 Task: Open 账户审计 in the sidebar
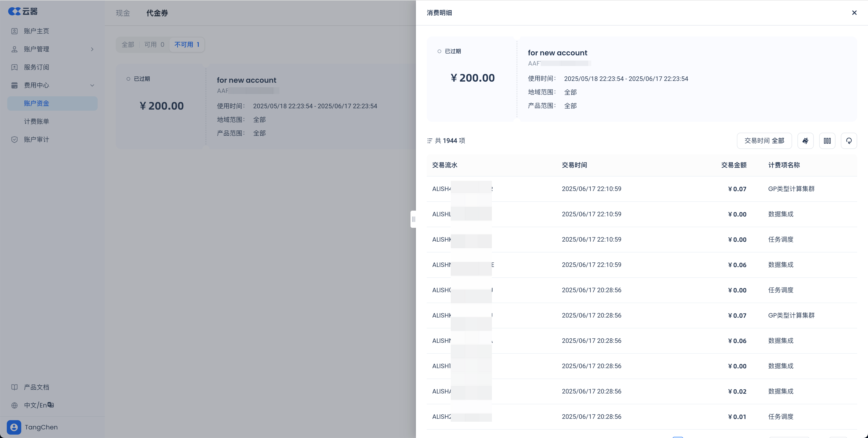tap(36, 139)
